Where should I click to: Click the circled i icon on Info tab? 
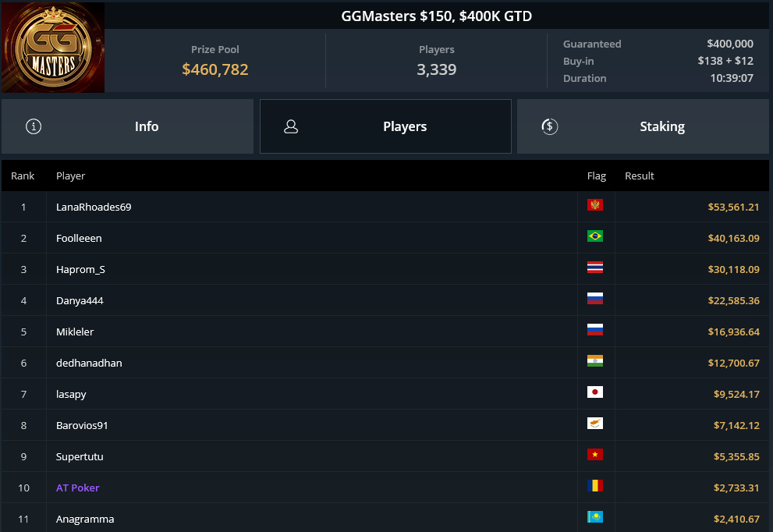(x=34, y=126)
